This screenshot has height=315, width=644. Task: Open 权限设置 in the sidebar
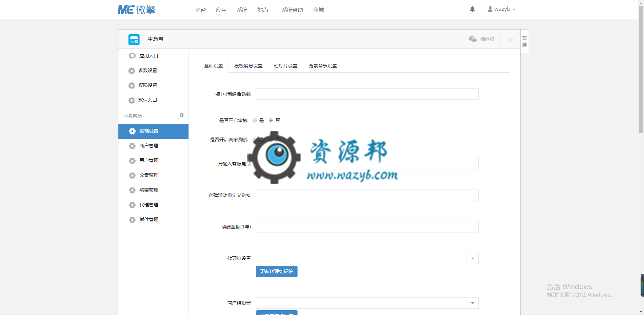148,86
